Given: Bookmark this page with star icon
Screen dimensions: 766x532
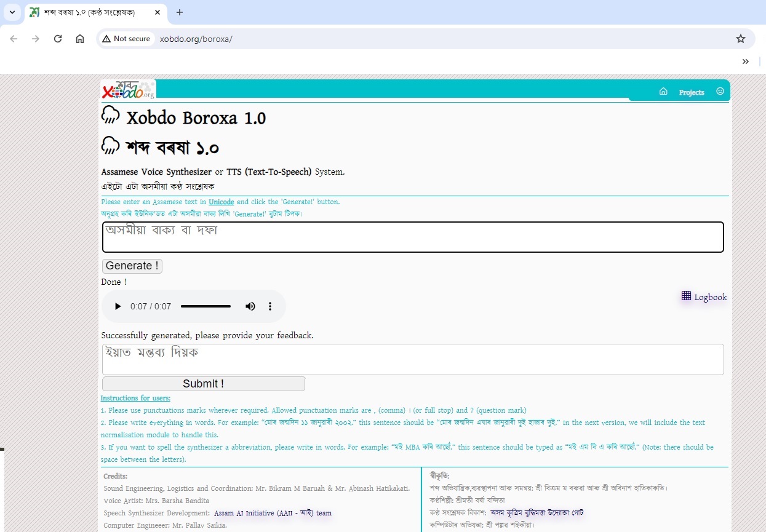Looking at the screenshot, I should (741, 39).
